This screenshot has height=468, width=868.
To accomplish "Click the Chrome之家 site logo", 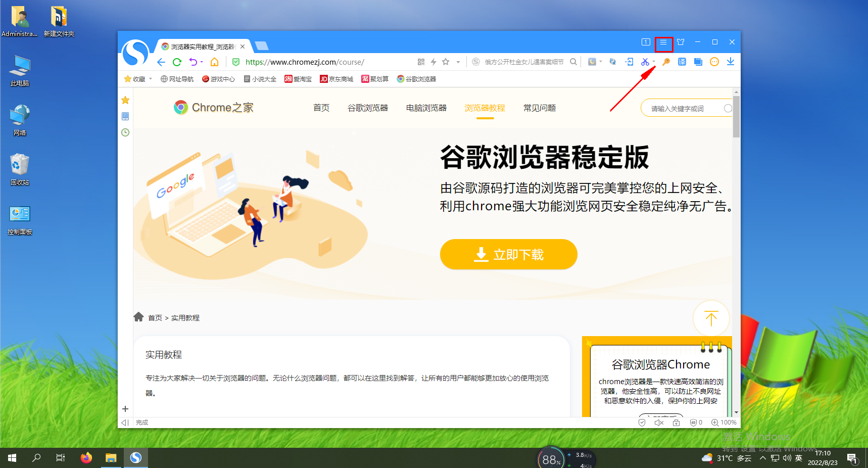I will (214, 107).
